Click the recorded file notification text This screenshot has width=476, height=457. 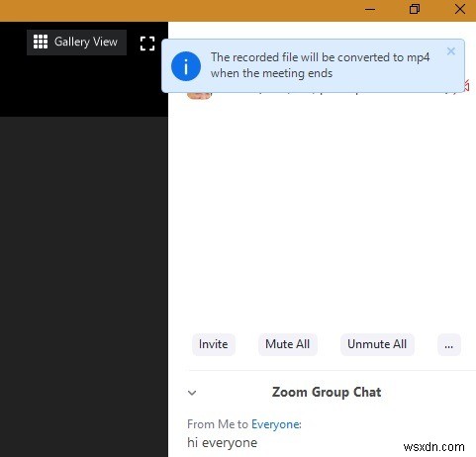pyautogui.click(x=320, y=65)
